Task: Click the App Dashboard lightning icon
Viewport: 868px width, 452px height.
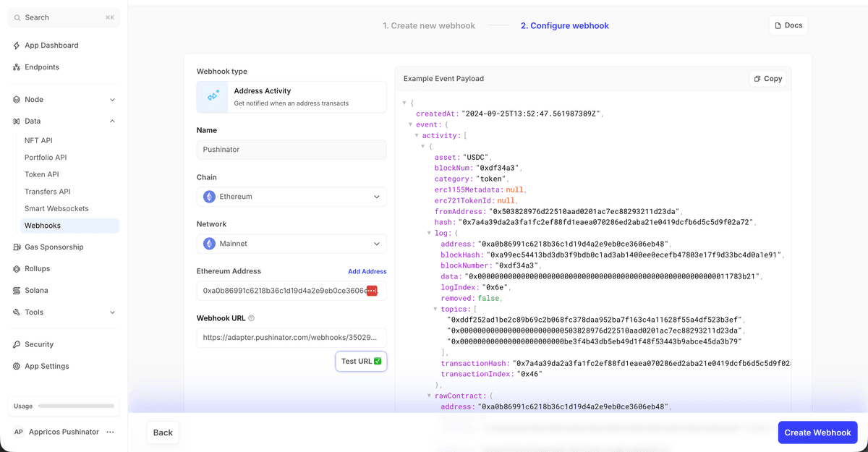Action: (17, 46)
